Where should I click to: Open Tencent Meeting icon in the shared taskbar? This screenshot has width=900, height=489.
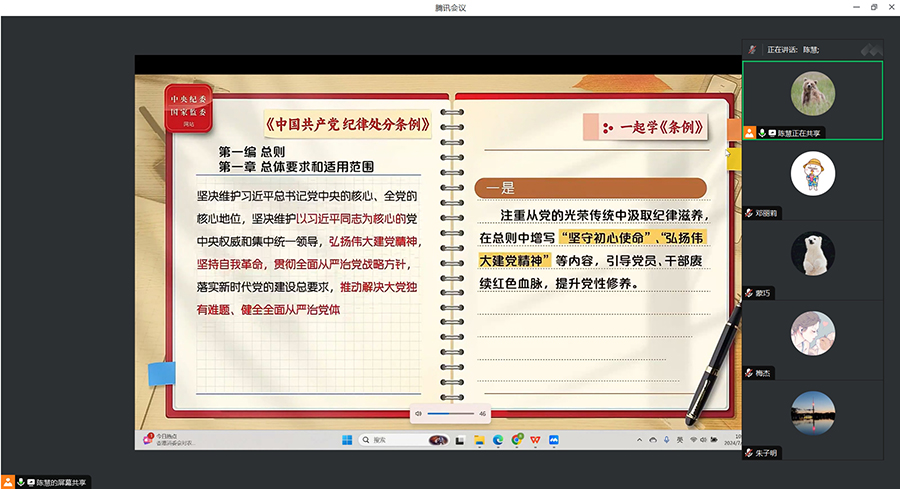[x=553, y=439]
